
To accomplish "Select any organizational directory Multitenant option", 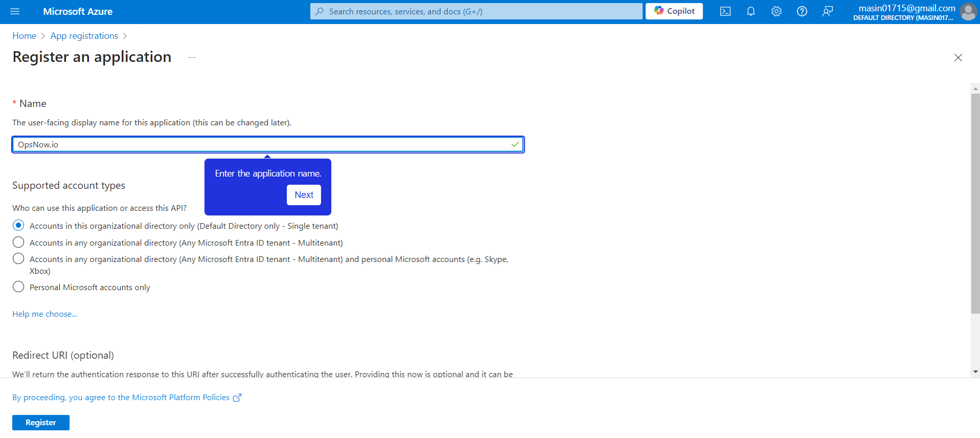I will click(18, 243).
